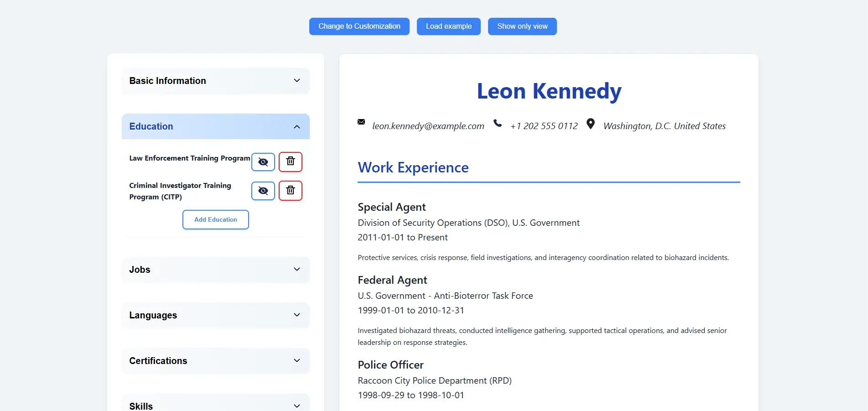Switch to Show only view

point(522,26)
